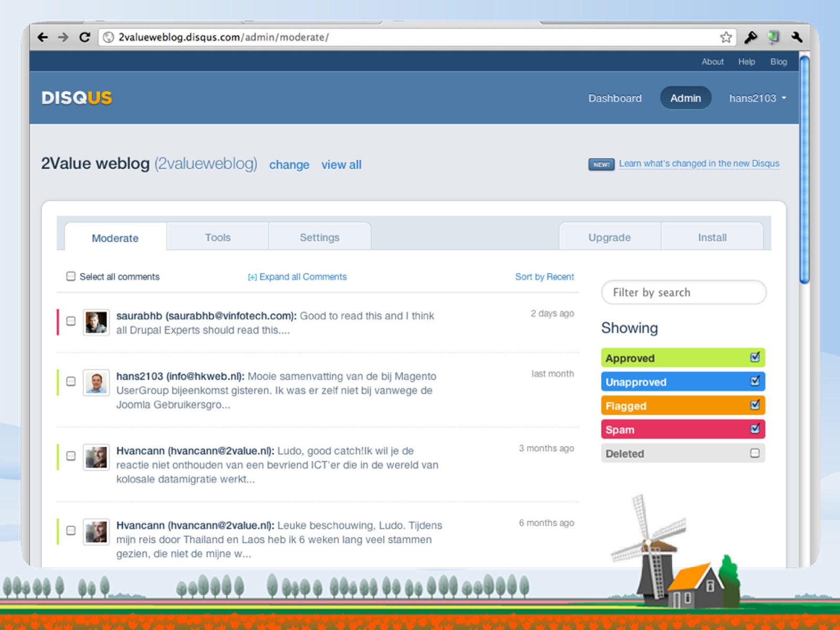The height and width of the screenshot is (630, 840).
Task: Click the globe site icon in the address bar
Action: [108, 37]
